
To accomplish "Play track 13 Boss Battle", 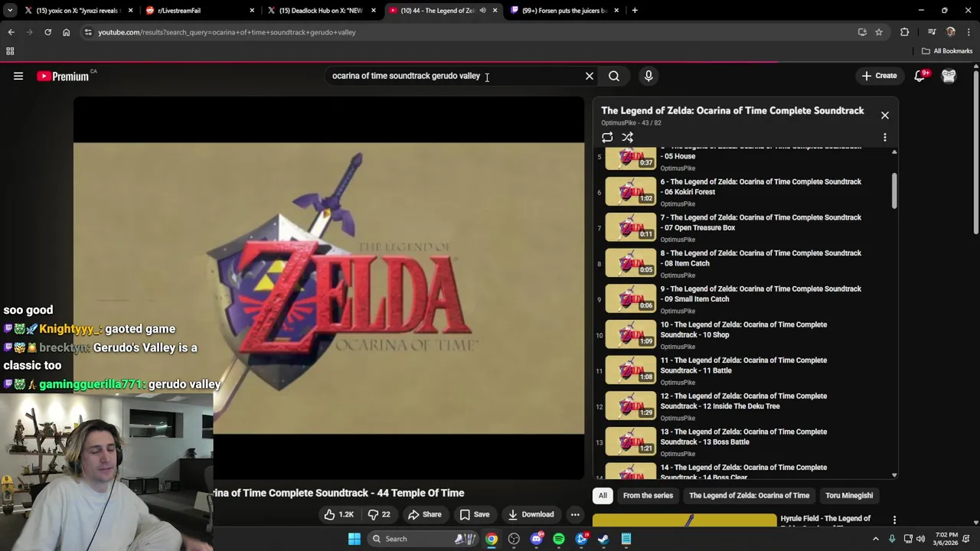I will pyautogui.click(x=743, y=442).
